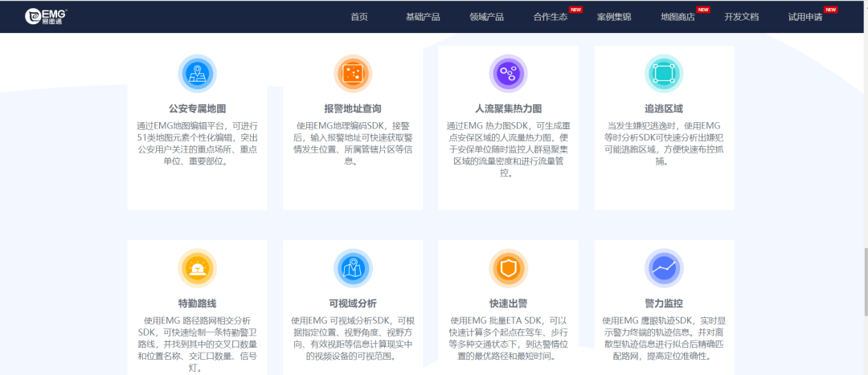Open the 地图商店 menu item

[x=678, y=17]
